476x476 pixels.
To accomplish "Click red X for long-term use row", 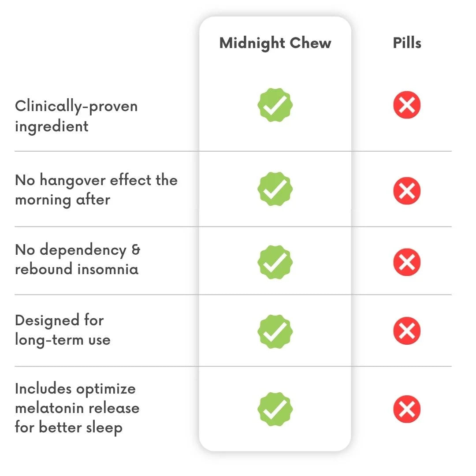I will click(407, 331).
